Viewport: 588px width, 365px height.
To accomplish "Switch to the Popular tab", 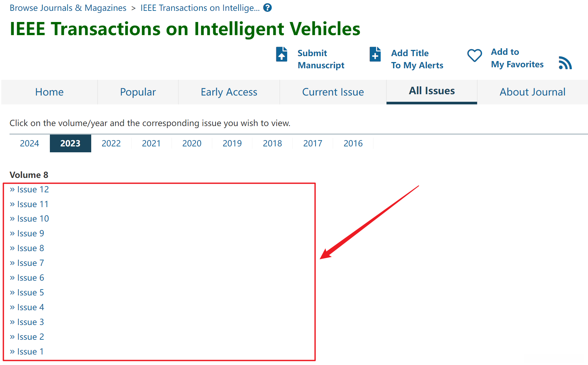I will pyautogui.click(x=138, y=92).
